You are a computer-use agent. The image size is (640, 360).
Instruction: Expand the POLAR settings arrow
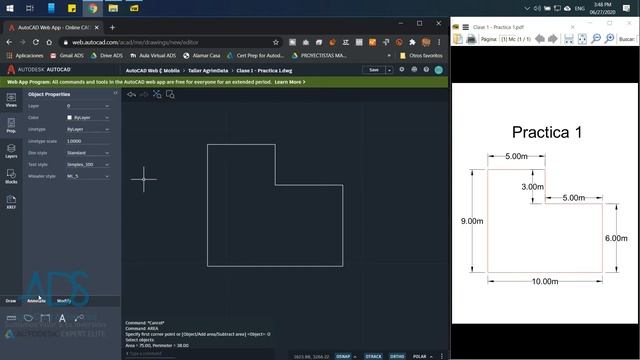[431, 357]
